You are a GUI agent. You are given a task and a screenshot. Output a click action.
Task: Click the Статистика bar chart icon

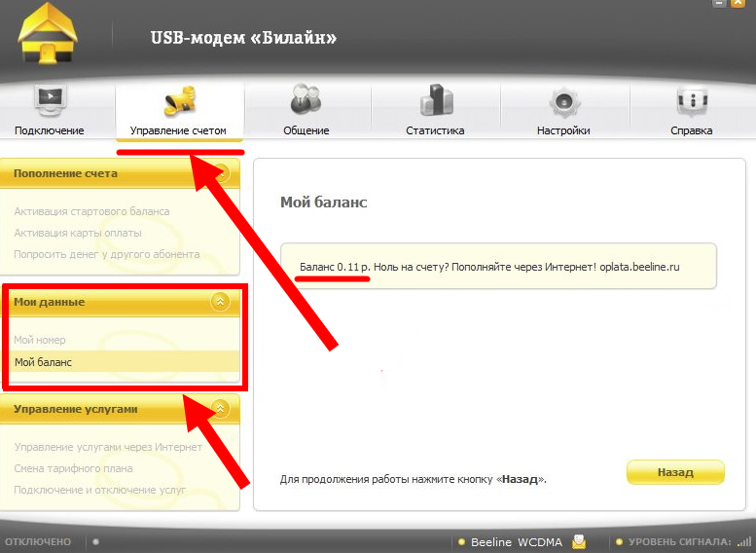coord(436,100)
